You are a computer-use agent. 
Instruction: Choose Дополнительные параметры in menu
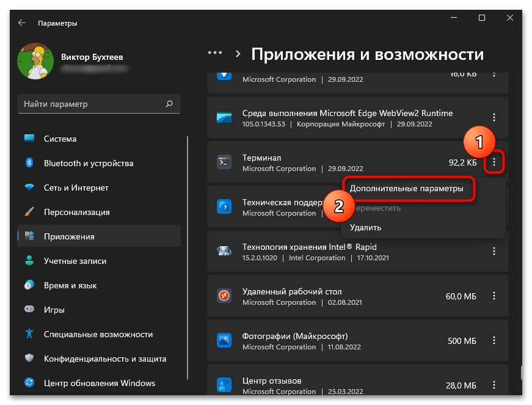point(406,189)
